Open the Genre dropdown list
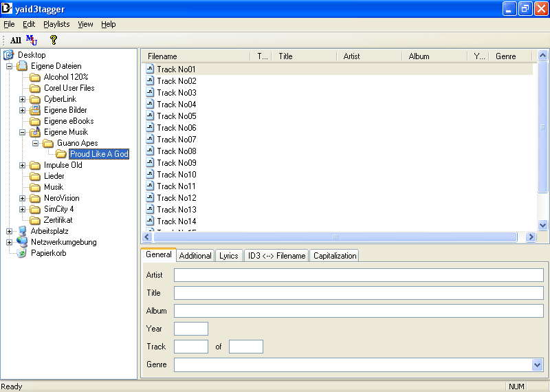The height and width of the screenshot is (392, 550). 537,364
